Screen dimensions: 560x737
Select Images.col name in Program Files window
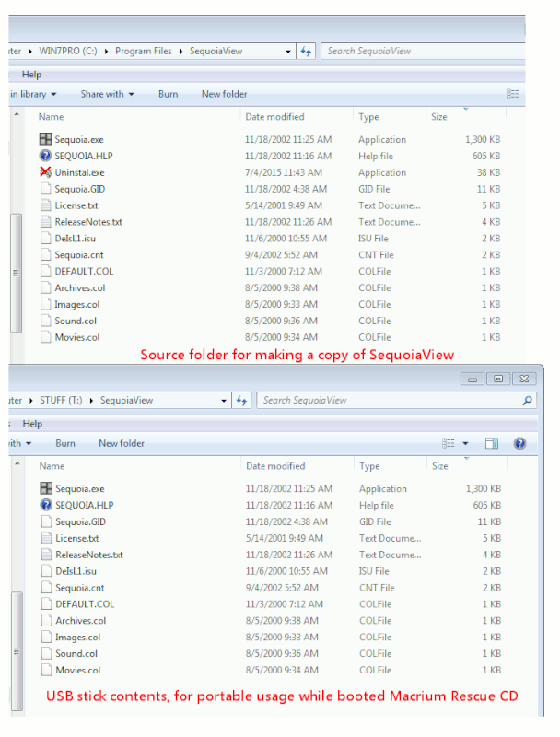tap(77, 304)
